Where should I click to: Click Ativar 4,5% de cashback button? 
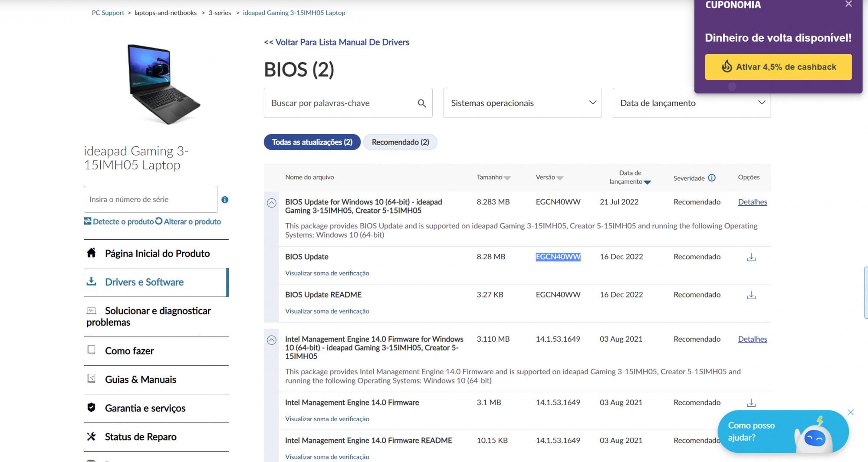click(x=778, y=67)
